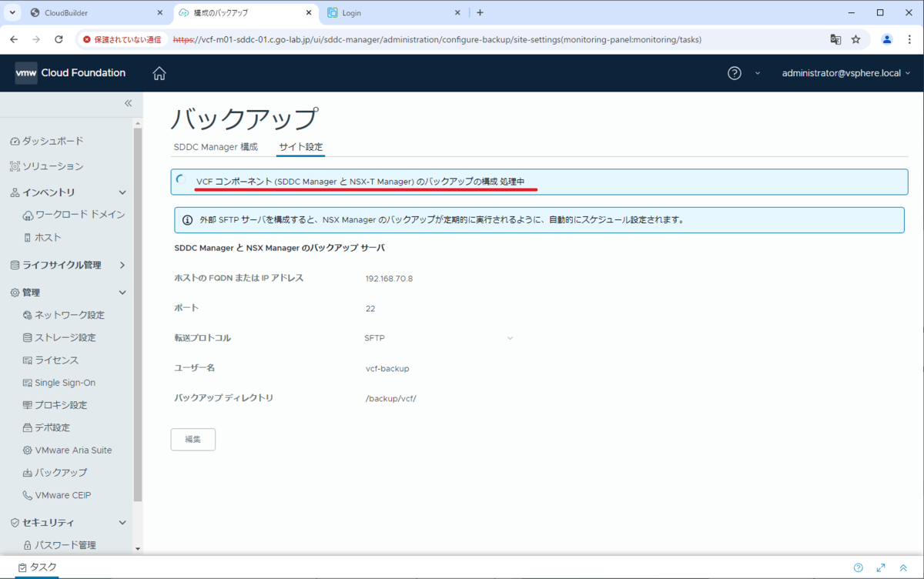924x579 pixels.
Task: Open VMware Aria Suite page
Action: [x=68, y=450]
